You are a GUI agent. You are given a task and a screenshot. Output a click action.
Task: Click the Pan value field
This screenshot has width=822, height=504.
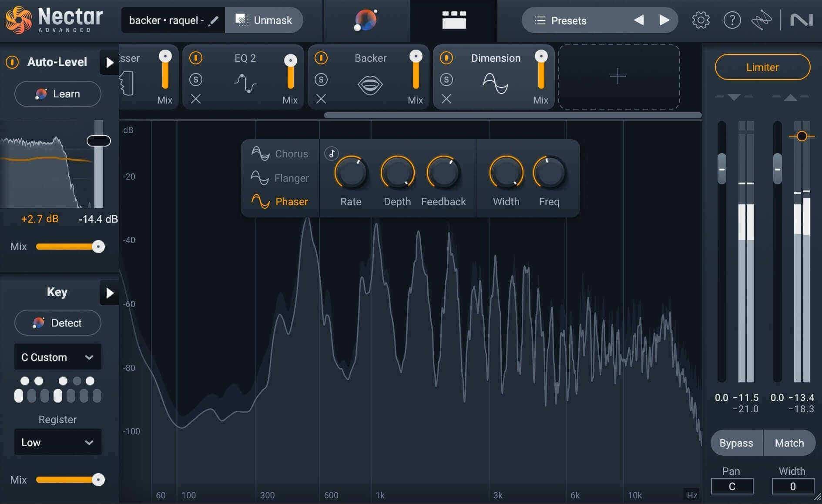[732, 486]
